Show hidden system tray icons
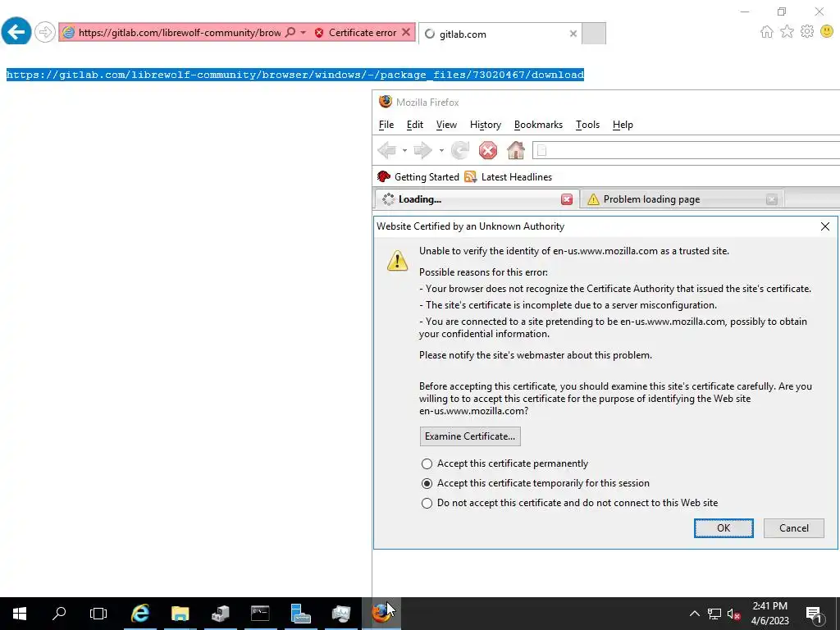The width and height of the screenshot is (840, 630). 694,614
